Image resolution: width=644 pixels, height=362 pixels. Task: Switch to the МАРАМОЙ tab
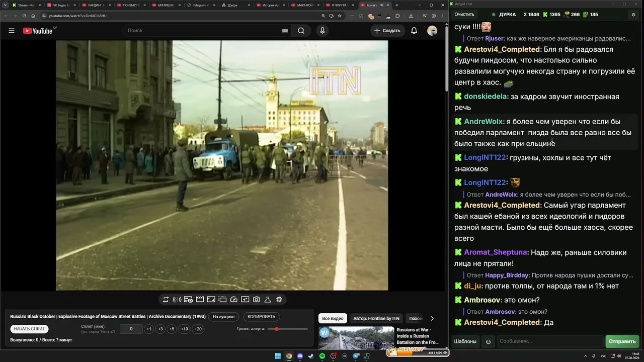point(306,5)
